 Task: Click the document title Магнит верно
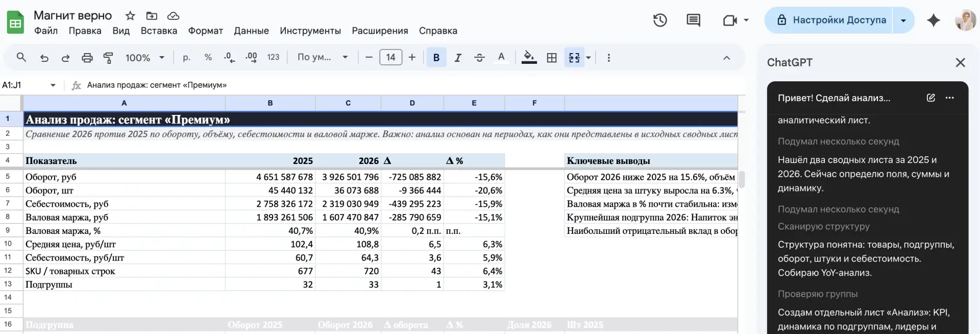pyautogui.click(x=72, y=16)
